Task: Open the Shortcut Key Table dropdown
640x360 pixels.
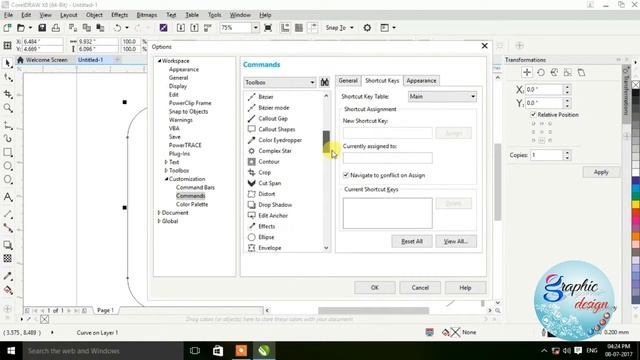Action: click(442, 97)
